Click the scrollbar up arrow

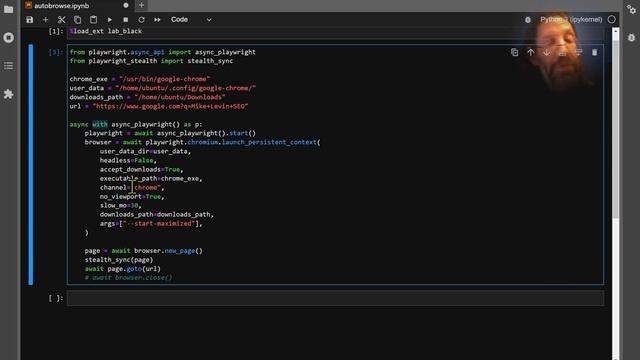pyautogui.click(x=616, y=31)
